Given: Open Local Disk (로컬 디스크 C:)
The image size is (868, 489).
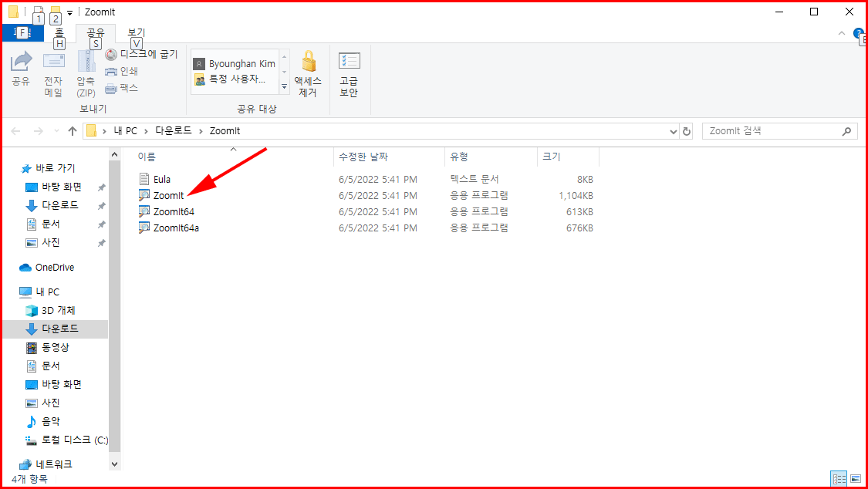Looking at the screenshot, I should (67, 440).
